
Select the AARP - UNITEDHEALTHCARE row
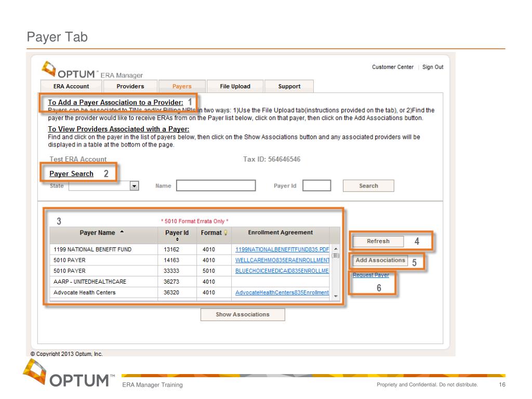189,282
